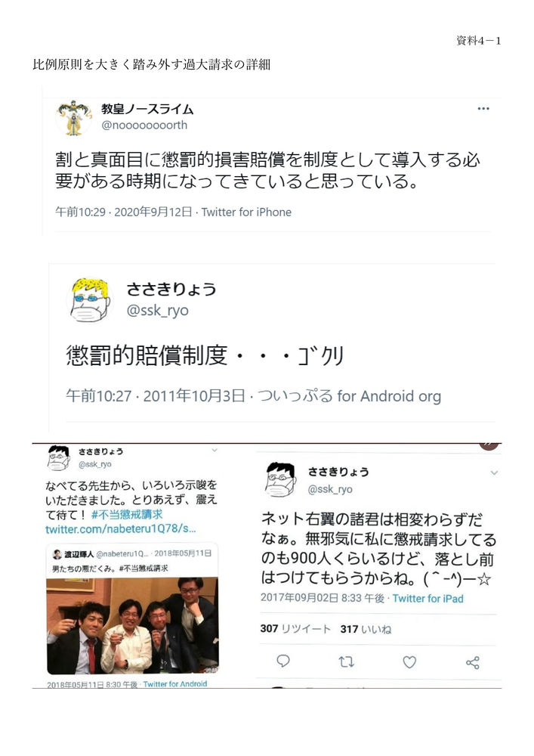Image resolution: width=534 pixels, height=756 pixels.
Task: Open the three-dot menu on 教皇ノースライム tweet
Action: pyautogui.click(x=483, y=109)
